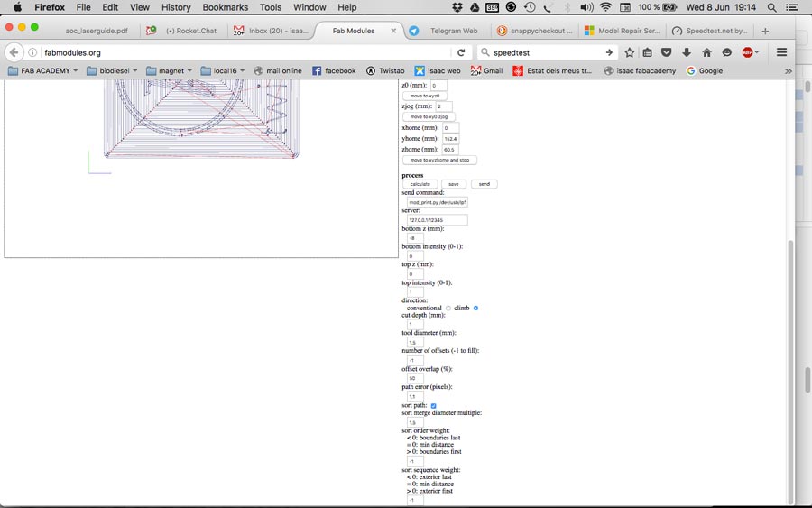Open the Twistab bookmark
This screenshot has height=508, width=812.
[385, 71]
